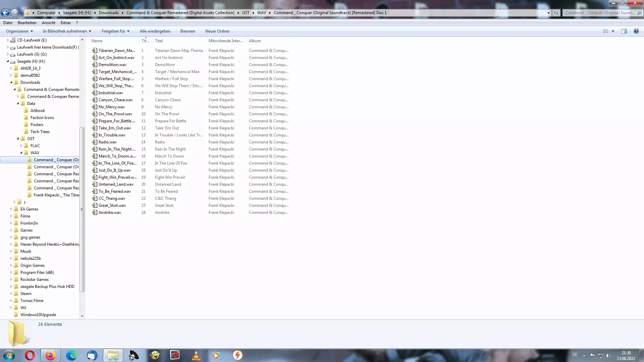
Task: Click the navigation pane scrollbar down arrow
Action: 82,316
